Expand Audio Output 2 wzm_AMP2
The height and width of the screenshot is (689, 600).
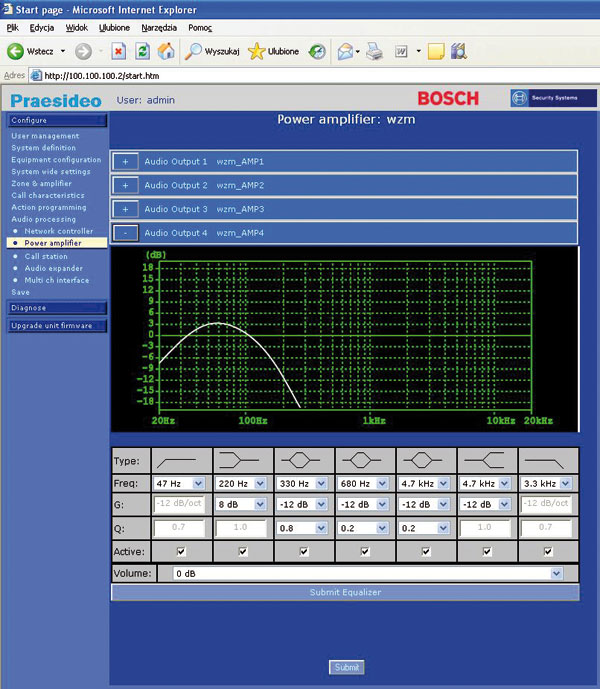click(125, 185)
